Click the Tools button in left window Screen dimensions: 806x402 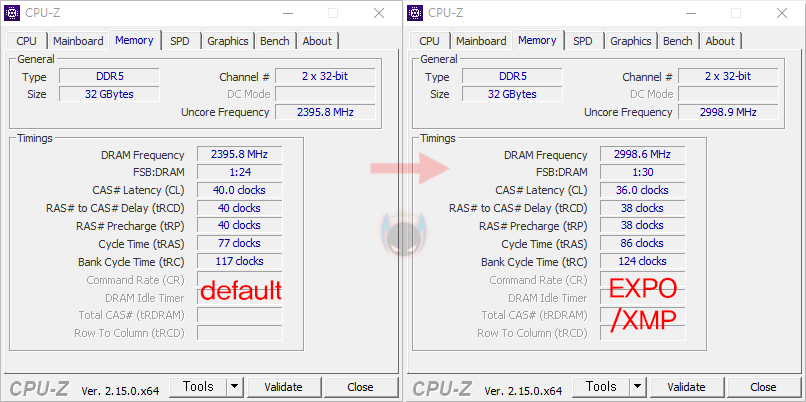pos(198,387)
